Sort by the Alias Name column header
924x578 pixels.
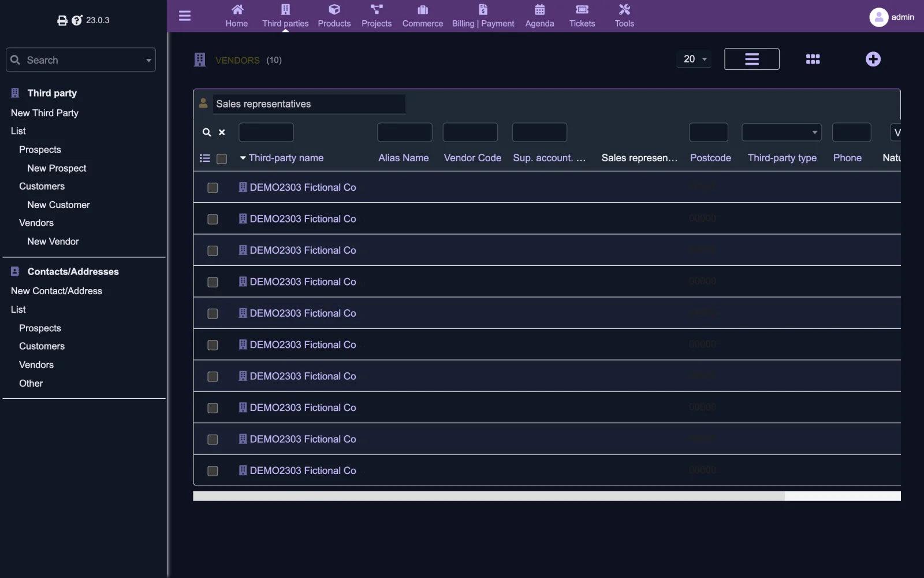[x=404, y=158]
